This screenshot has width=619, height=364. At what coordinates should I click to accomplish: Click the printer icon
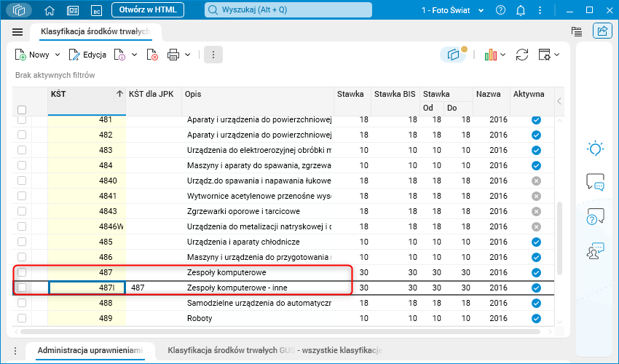(173, 55)
